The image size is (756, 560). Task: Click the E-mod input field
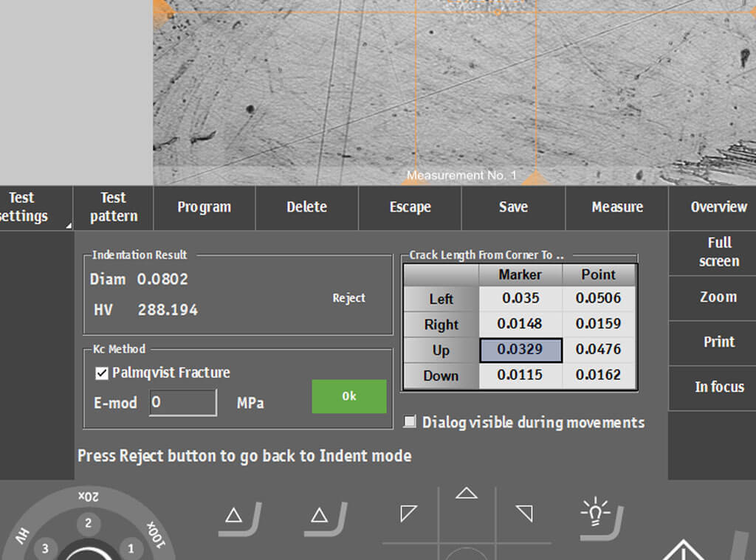pyautogui.click(x=183, y=403)
